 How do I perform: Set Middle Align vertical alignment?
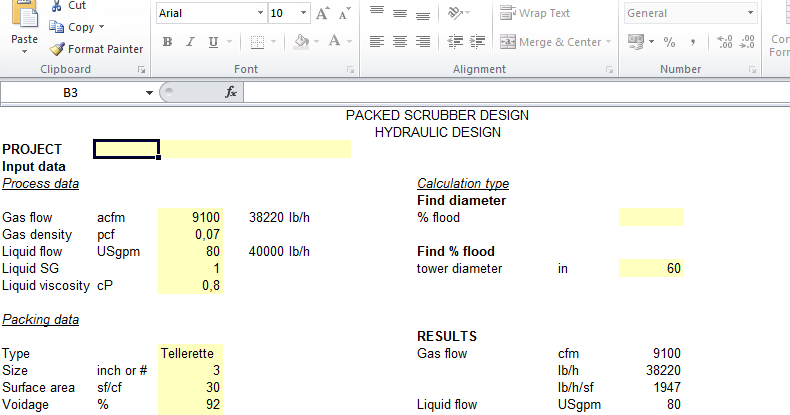400,13
